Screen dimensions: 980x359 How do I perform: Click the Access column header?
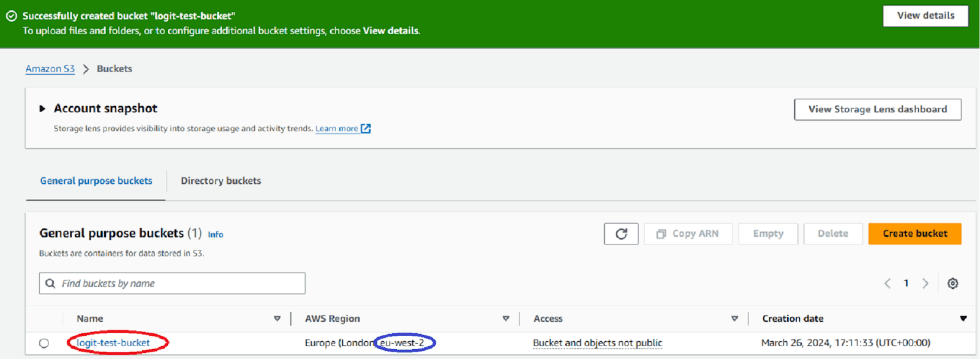tap(548, 319)
